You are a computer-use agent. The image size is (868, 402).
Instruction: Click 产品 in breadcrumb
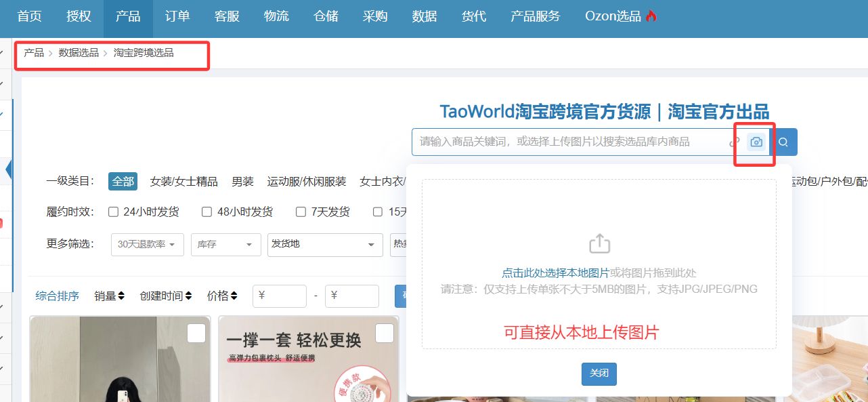pos(34,53)
